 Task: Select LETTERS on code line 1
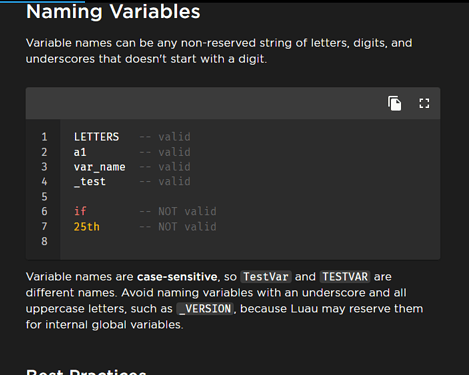click(96, 137)
